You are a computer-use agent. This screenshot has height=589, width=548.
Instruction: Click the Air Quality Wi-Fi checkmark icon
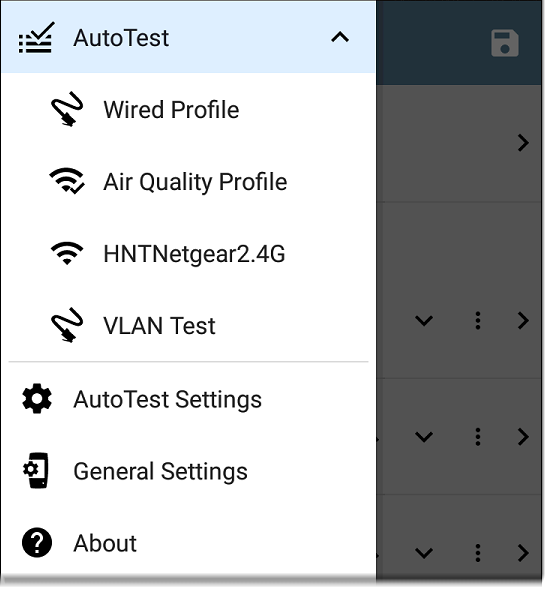click(67, 181)
